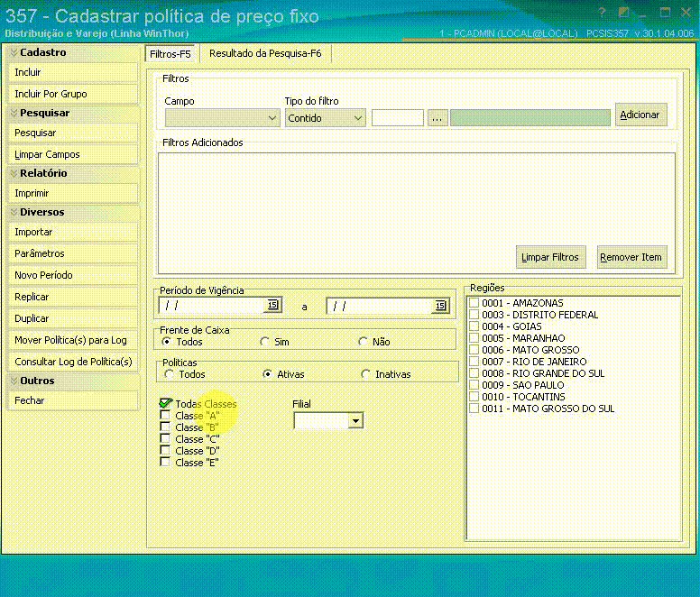Click Incluir in the sidebar
Screen dimensions: 700x597
[73, 72]
